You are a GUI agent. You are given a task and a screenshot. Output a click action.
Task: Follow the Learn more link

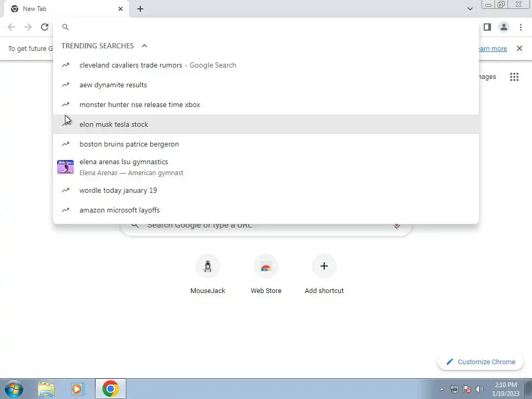click(493, 48)
